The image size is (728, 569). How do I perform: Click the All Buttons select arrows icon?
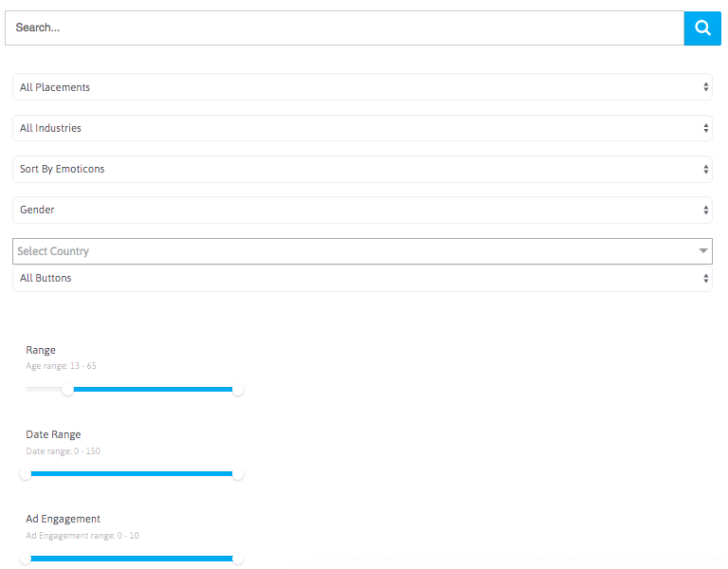(x=705, y=278)
